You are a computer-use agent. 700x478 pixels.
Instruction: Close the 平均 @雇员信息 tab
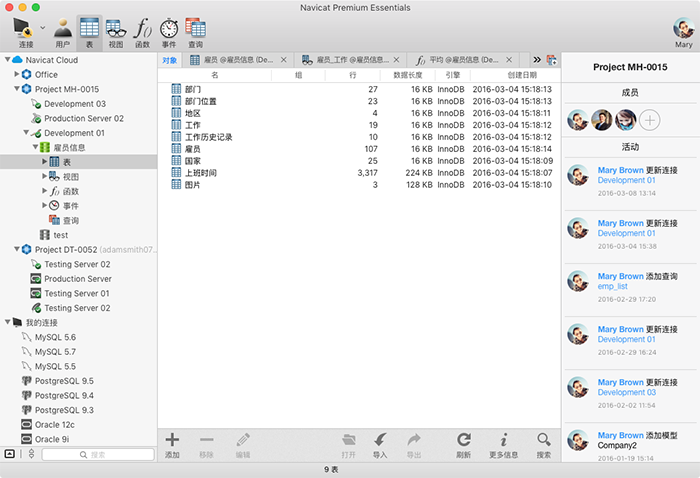509,60
